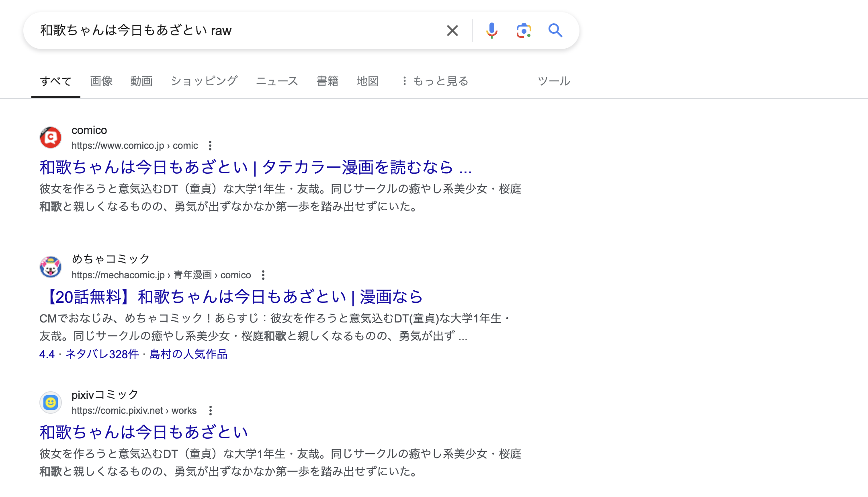Open the three-dot menu beside the comic.pixiv.net URL
The width and height of the screenshot is (868, 497).
pos(211,411)
